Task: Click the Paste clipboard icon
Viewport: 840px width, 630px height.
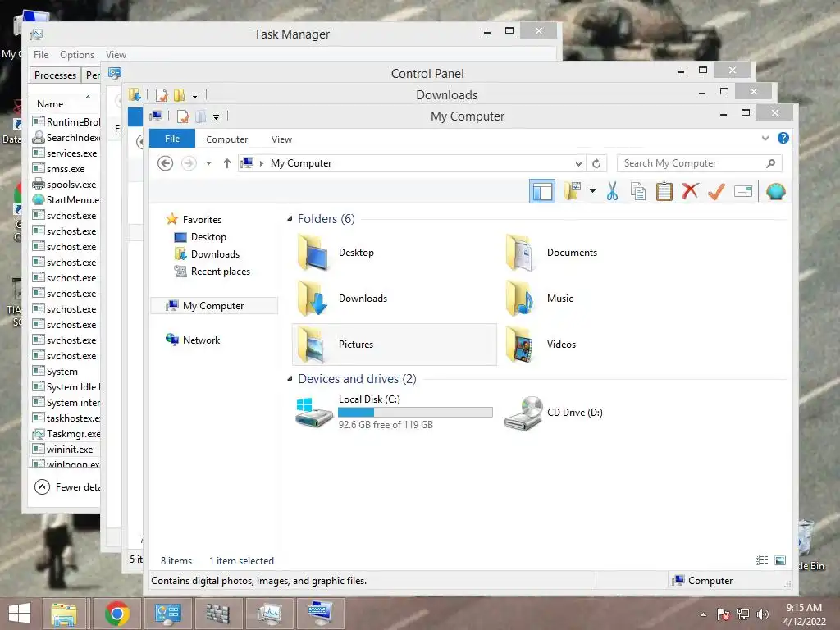Action: 664,191
